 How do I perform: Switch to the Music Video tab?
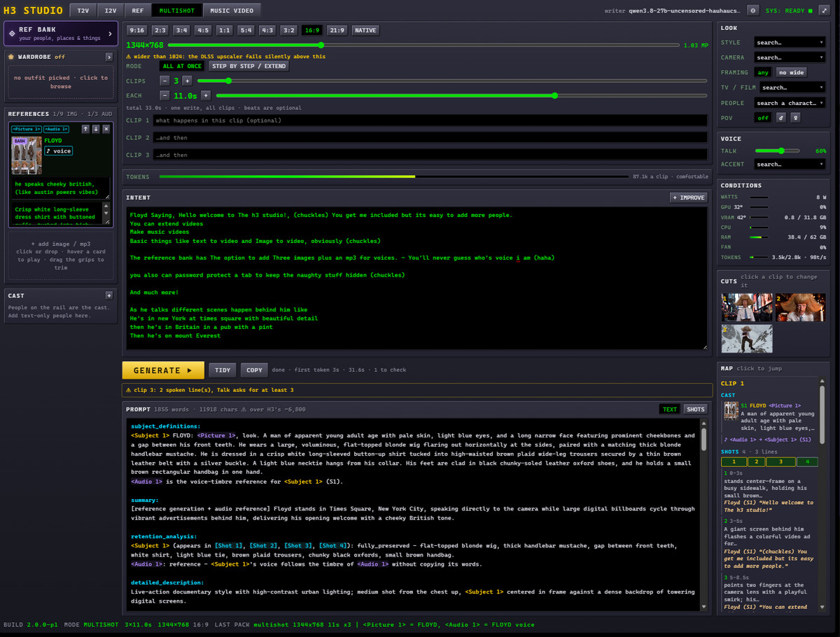pos(233,10)
